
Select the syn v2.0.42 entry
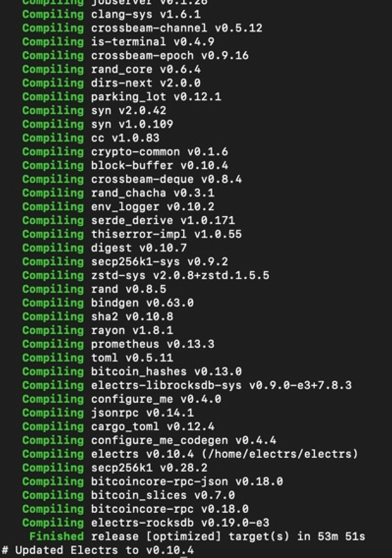tap(94, 111)
